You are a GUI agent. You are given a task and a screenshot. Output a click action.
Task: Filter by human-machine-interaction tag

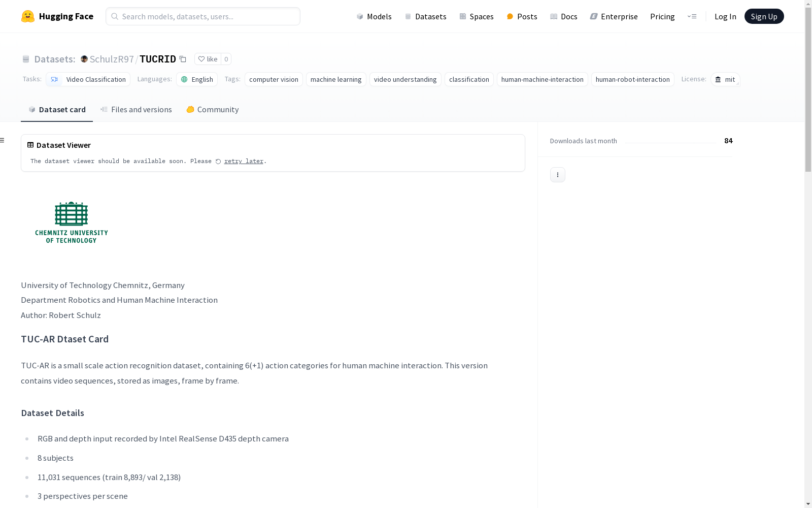coord(543,79)
